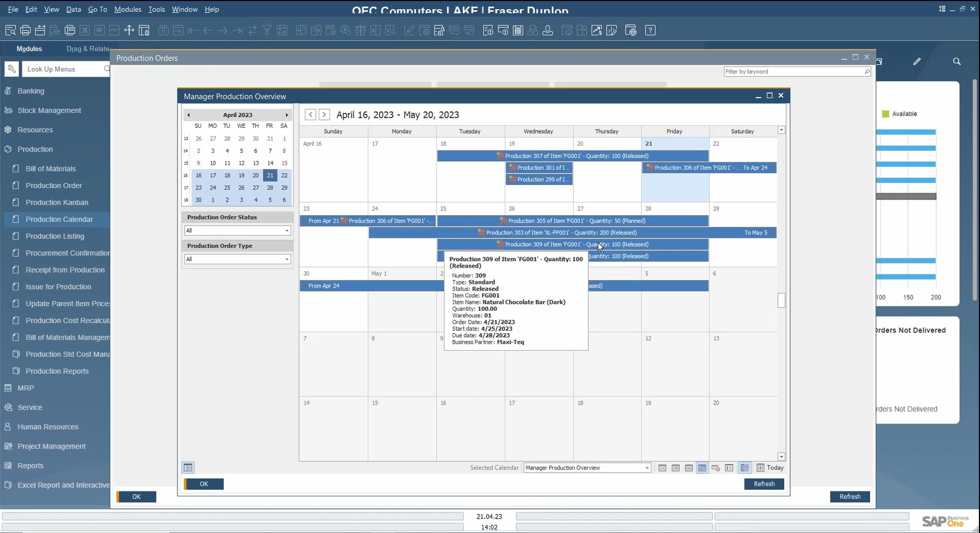Expand the Human Resources module
Image resolution: width=980 pixels, height=533 pixels.
coord(48,427)
